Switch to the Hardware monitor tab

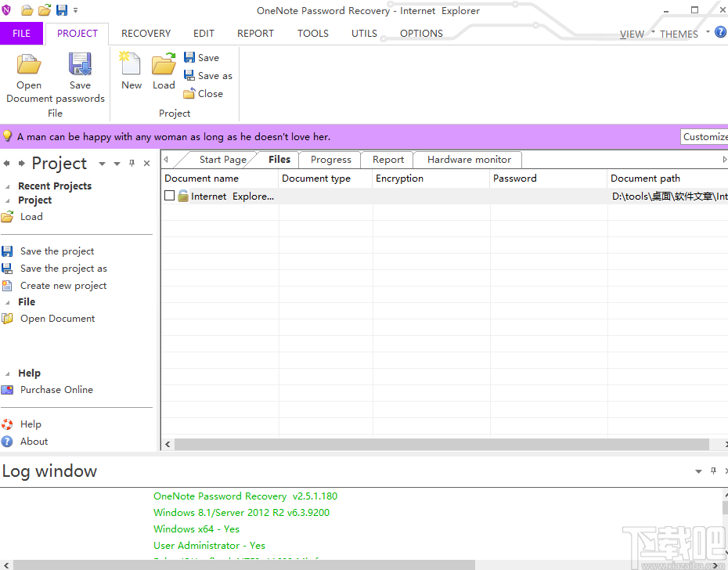pyautogui.click(x=467, y=159)
